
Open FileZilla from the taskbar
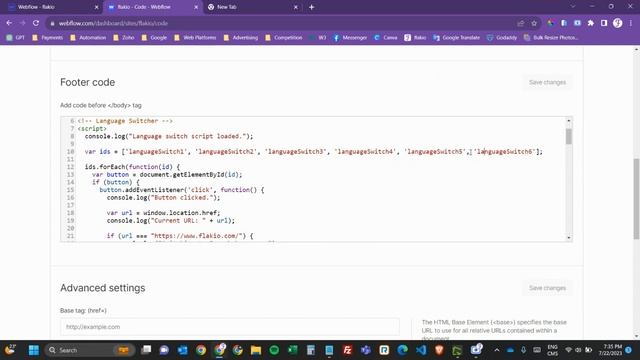[347, 350]
